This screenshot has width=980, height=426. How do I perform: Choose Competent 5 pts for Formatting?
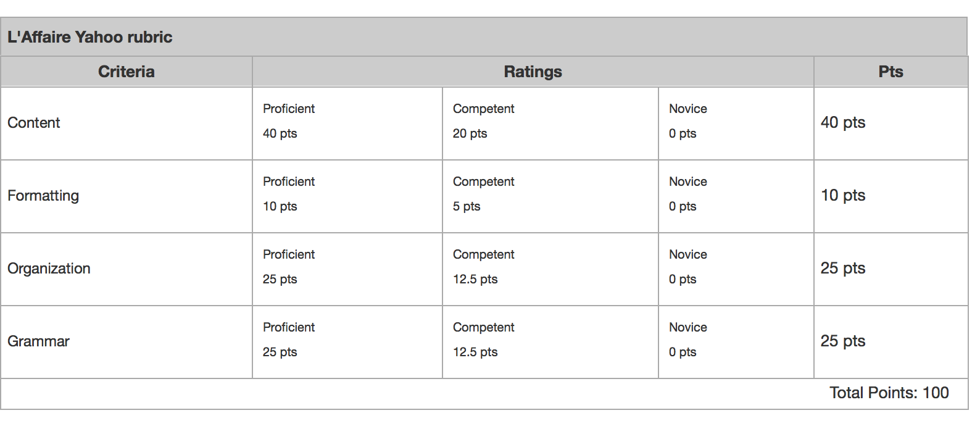[549, 195]
